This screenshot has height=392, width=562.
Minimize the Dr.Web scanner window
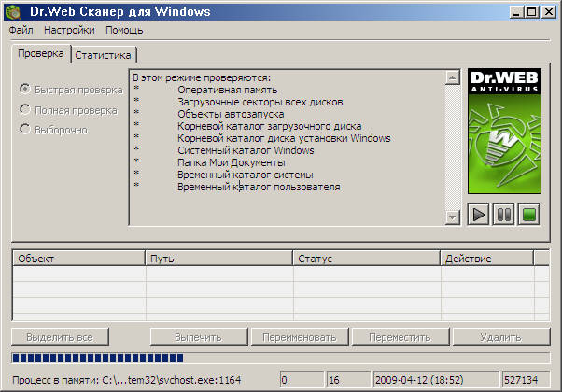pyautogui.click(x=516, y=12)
